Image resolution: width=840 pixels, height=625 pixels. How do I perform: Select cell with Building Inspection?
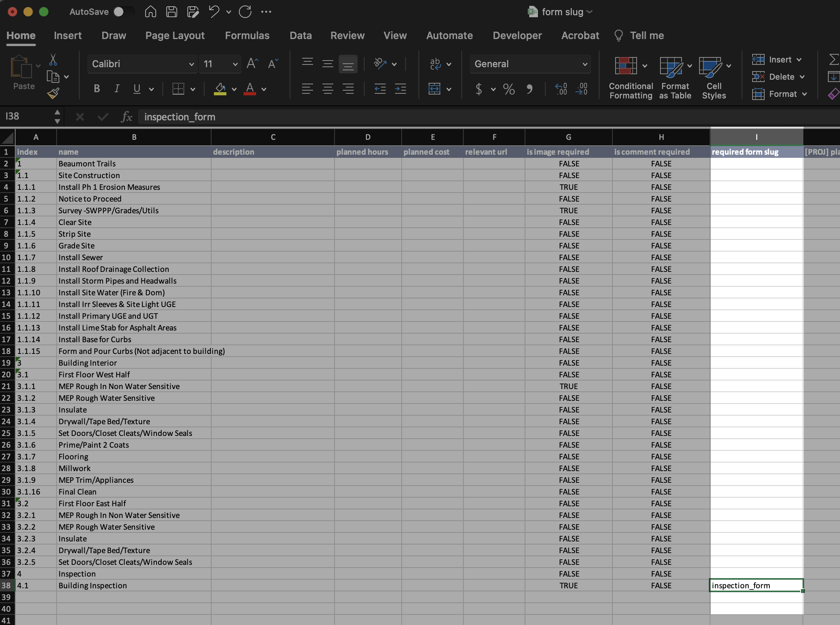[133, 586]
